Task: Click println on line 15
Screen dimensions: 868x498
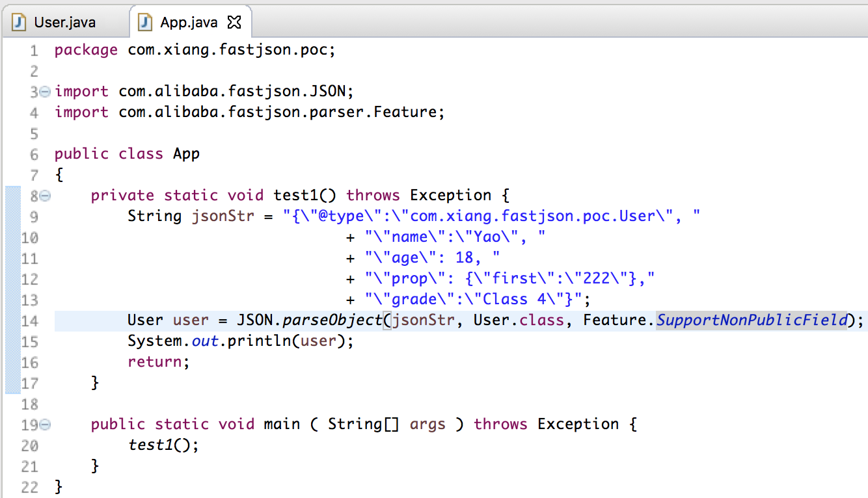Action: pyautogui.click(x=259, y=341)
